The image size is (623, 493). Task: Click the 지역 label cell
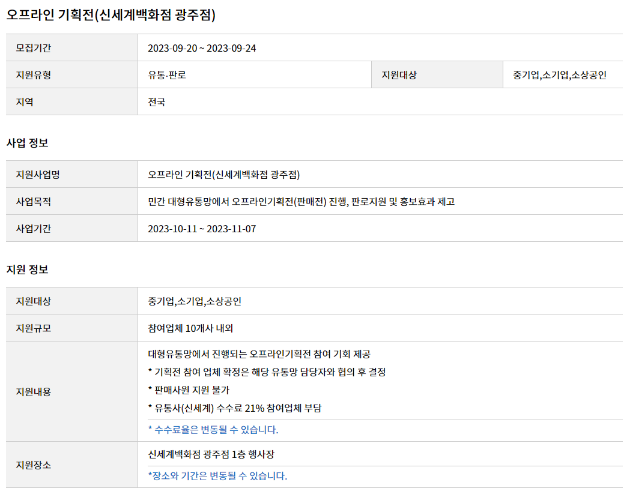click(72, 102)
